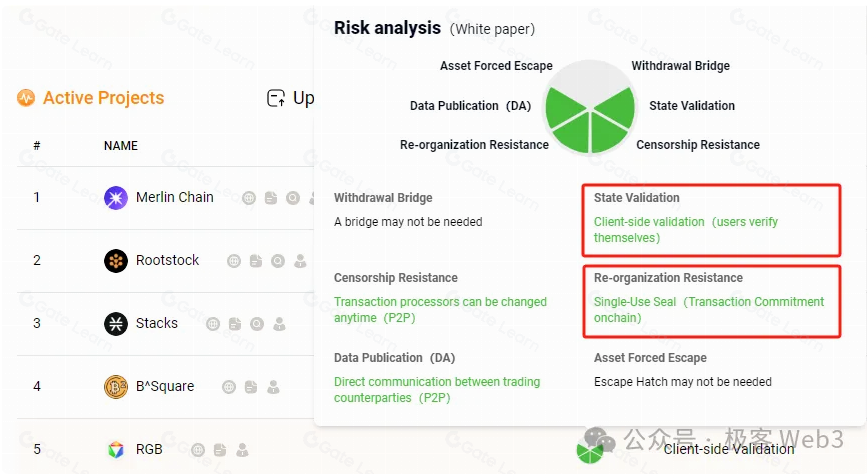Open the Stacks project name
This screenshot has width=867, height=476.
157,324
